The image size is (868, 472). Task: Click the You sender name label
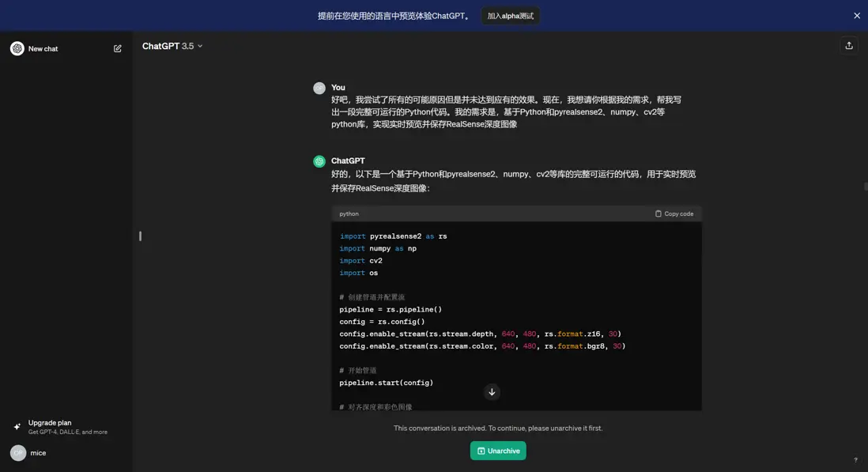click(338, 88)
